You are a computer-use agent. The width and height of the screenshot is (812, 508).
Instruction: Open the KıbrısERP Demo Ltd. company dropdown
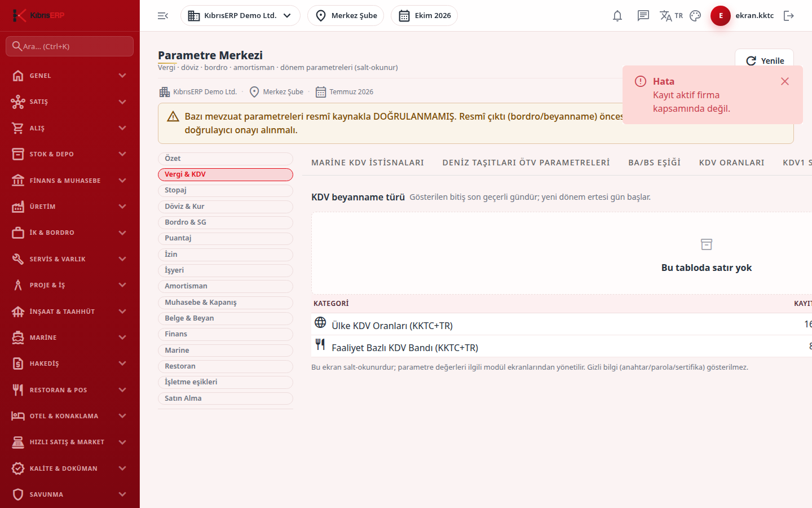(240, 16)
